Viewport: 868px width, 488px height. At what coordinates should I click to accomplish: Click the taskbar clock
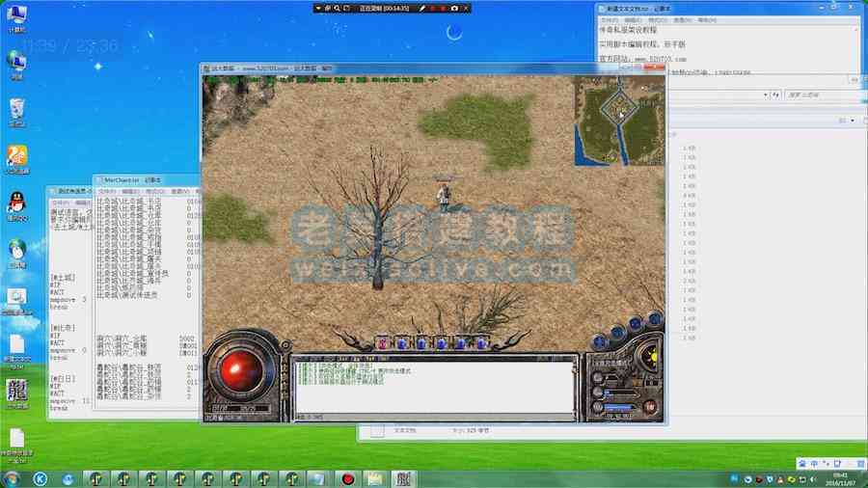click(840, 479)
